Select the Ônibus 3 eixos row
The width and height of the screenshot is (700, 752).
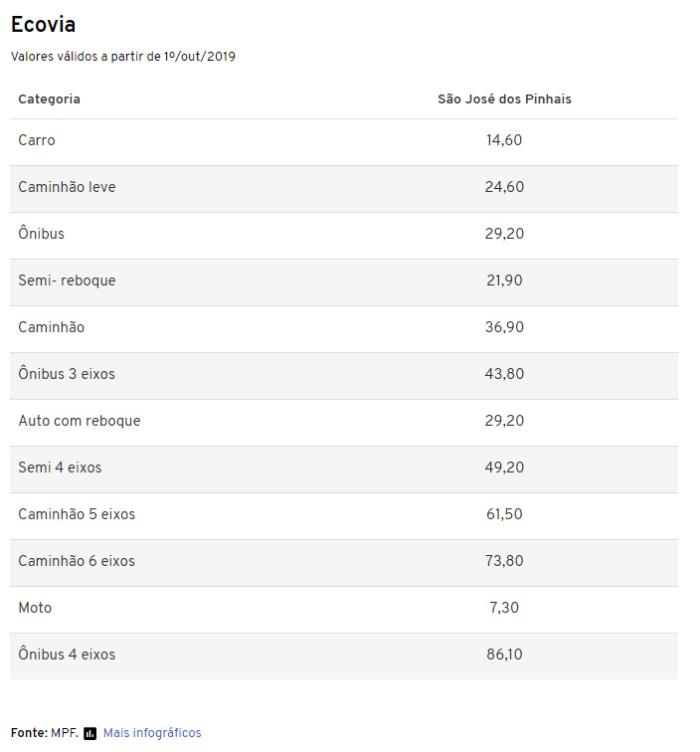pos(344,376)
